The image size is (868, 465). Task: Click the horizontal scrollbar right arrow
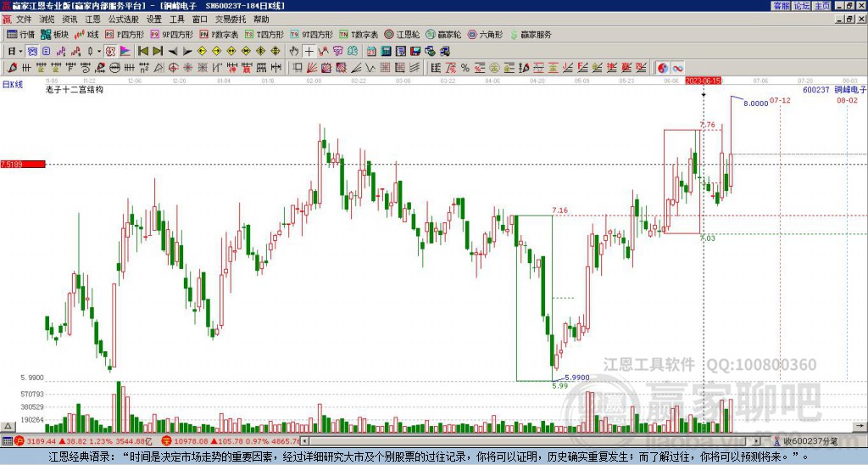pos(757,441)
